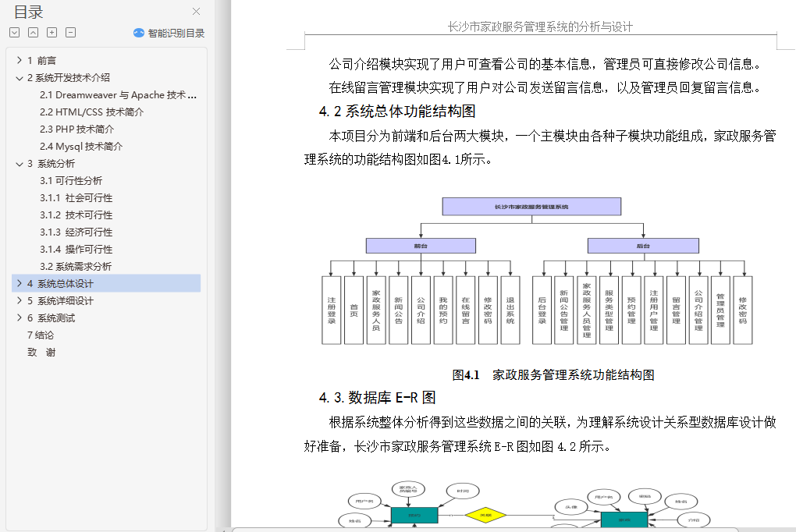Expand the 4 系统总体设计 section
The width and height of the screenshot is (796, 532).
pos(20,283)
